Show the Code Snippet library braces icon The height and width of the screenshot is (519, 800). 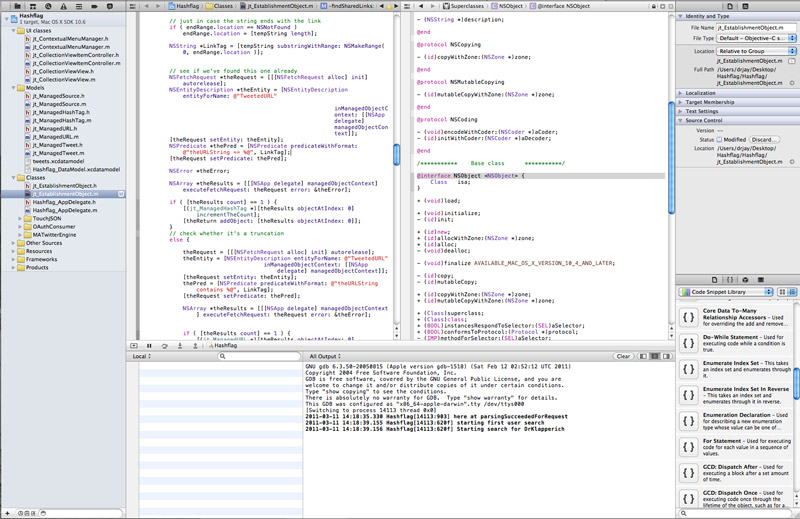[730, 280]
